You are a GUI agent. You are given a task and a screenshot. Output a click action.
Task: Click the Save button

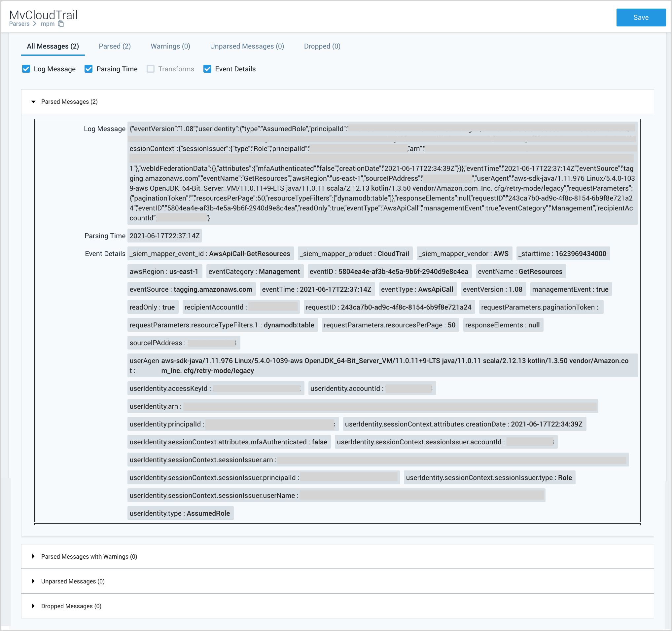coord(641,18)
